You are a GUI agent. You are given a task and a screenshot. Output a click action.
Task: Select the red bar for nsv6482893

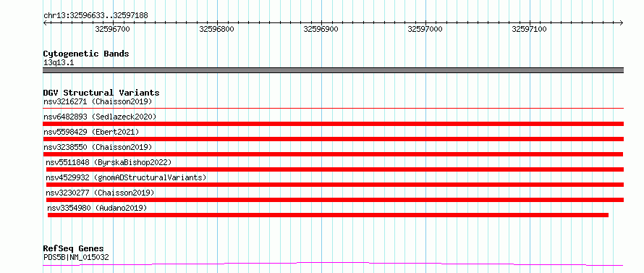coord(333,124)
